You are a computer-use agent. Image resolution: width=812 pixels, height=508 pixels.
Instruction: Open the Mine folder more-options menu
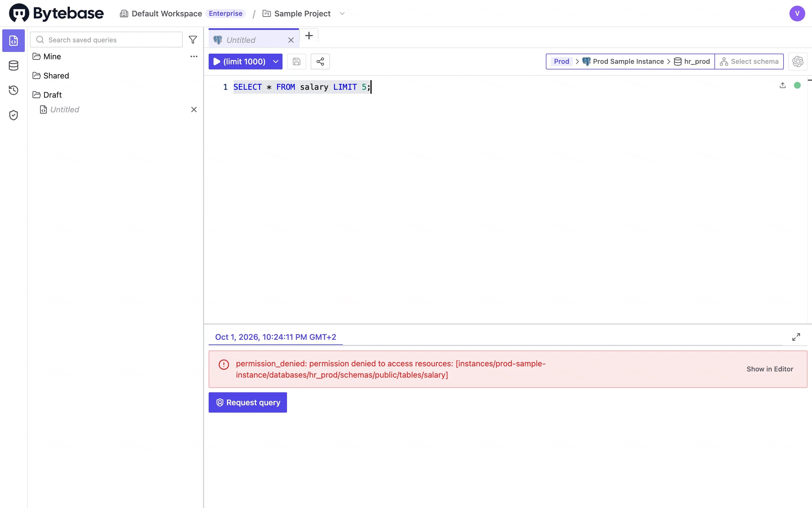click(194, 56)
